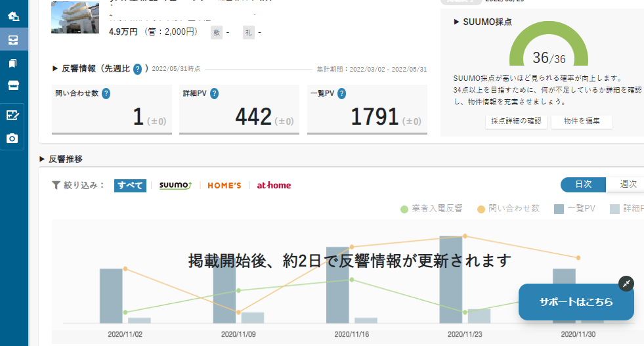644x346 pixels.
Task: Click help icon beside 問い合わせ数
Action: pyautogui.click(x=106, y=94)
